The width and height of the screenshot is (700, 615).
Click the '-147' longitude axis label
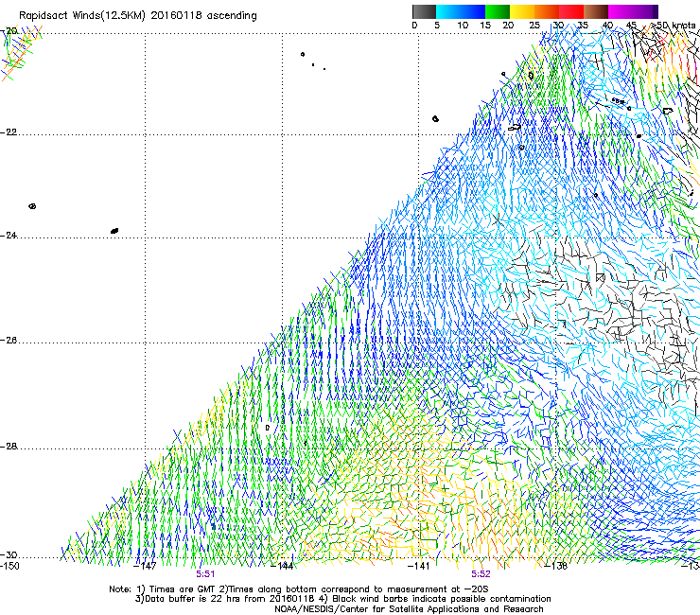[x=146, y=567]
